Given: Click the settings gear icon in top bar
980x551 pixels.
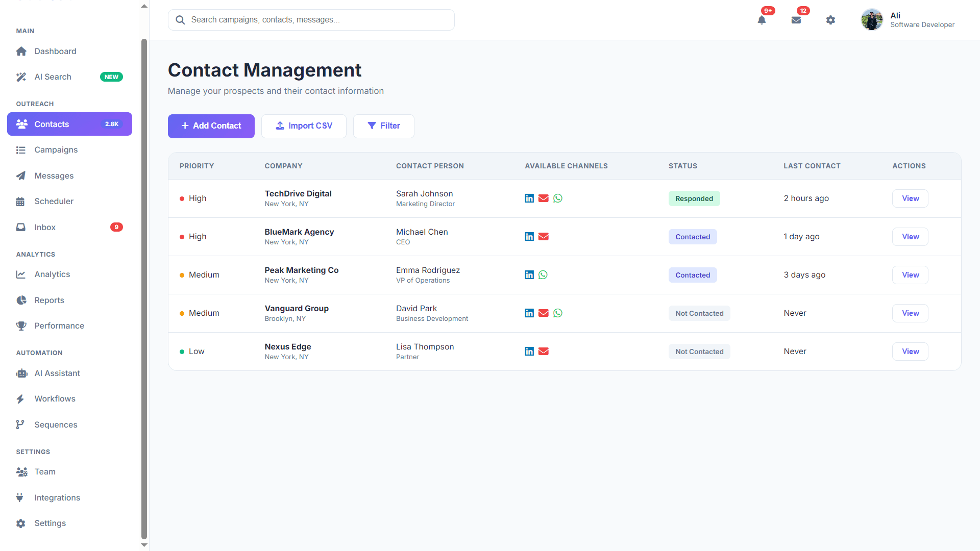Looking at the screenshot, I should click(x=830, y=20).
